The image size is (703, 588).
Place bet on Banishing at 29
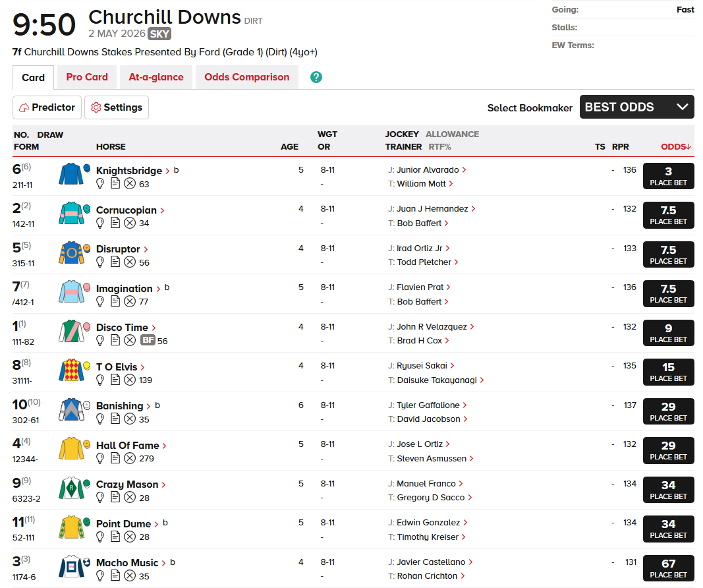coord(669,411)
